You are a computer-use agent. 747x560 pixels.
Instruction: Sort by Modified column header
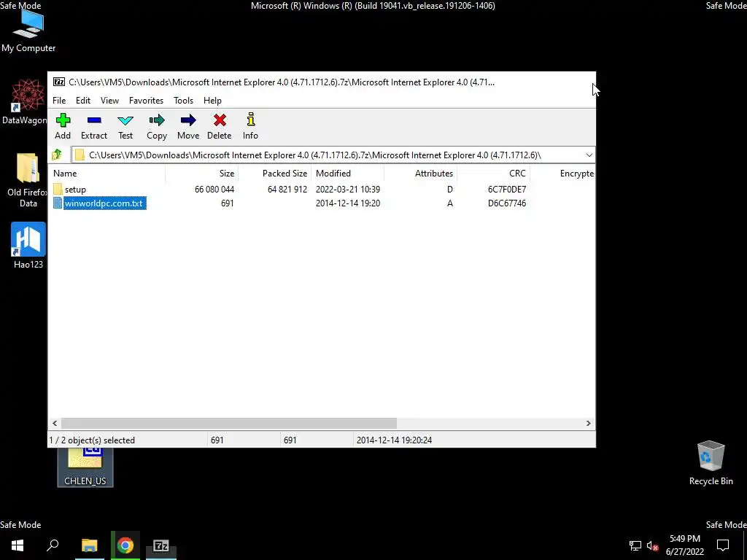[347, 174]
